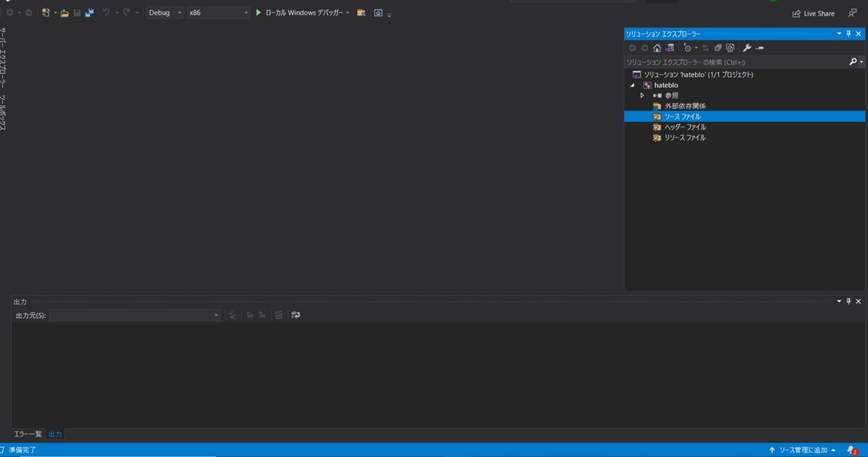Open the ツールボックス side tab
868x457 pixels.
(x=4, y=113)
